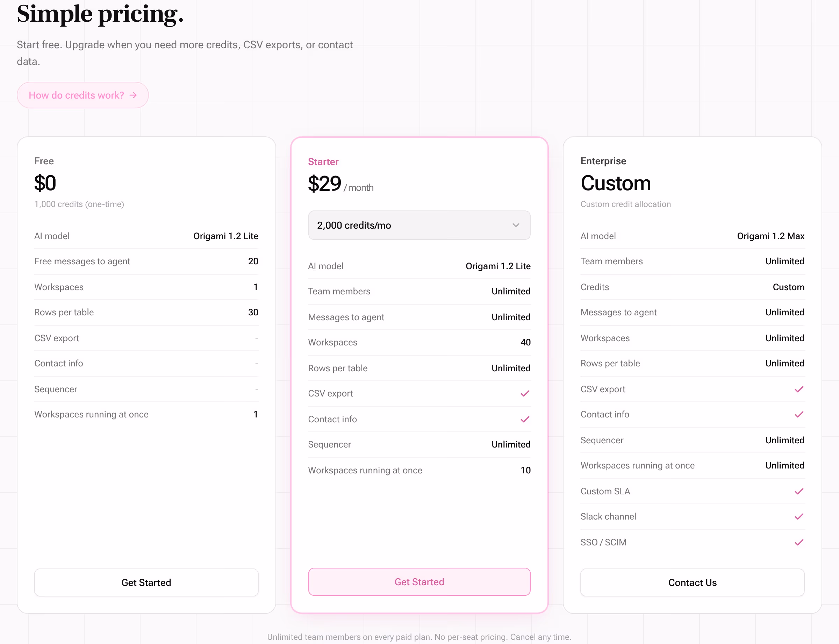The image size is (839, 644).
Task: Click the Enterprise 'Messages to agent' label
Action: (619, 312)
